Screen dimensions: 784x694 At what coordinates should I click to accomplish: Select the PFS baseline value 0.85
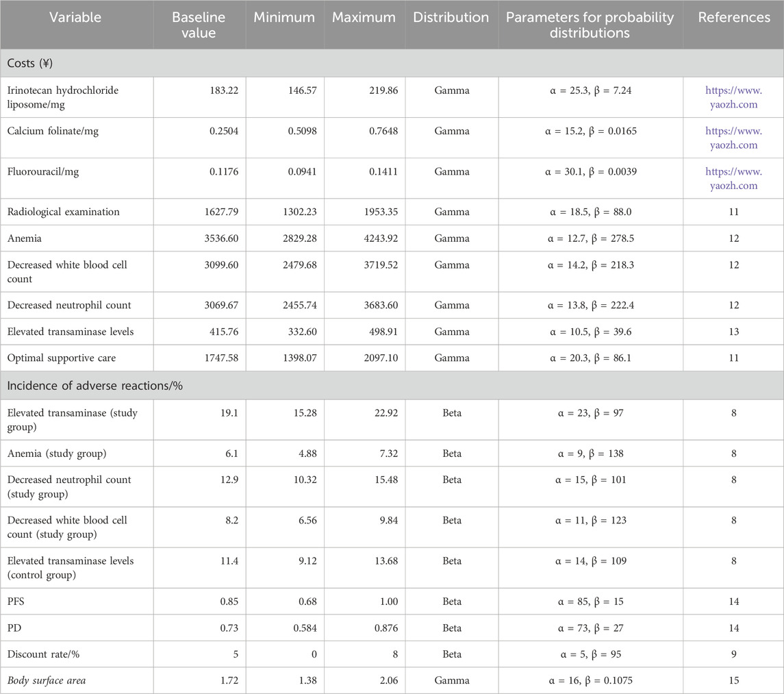pyautogui.click(x=227, y=601)
